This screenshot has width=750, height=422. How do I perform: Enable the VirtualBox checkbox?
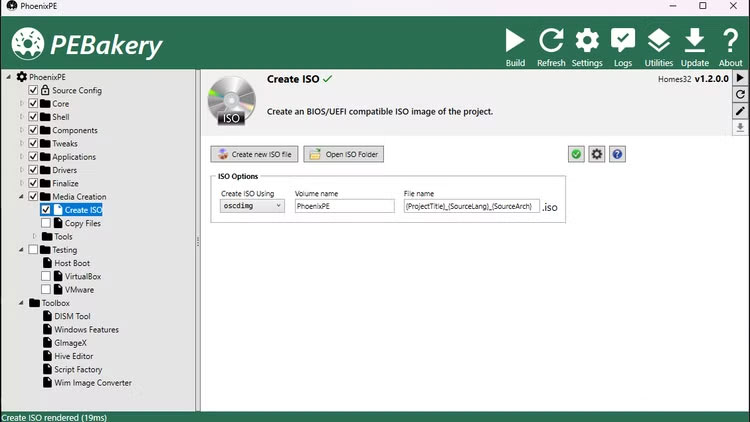pos(45,276)
